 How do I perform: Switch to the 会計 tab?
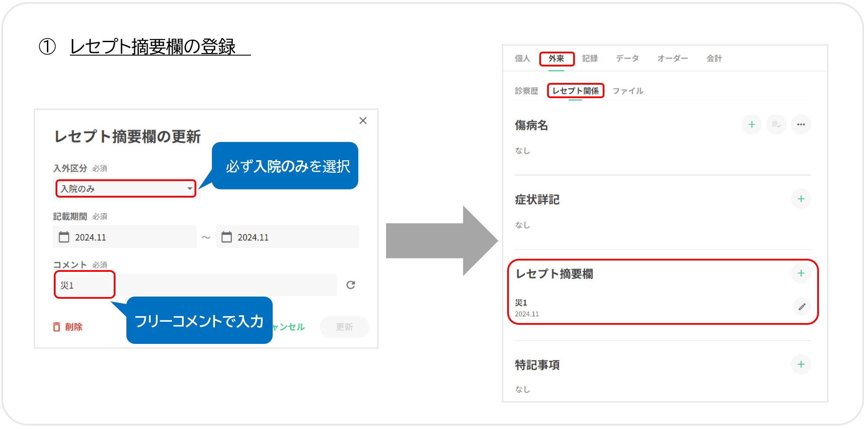[714, 58]
